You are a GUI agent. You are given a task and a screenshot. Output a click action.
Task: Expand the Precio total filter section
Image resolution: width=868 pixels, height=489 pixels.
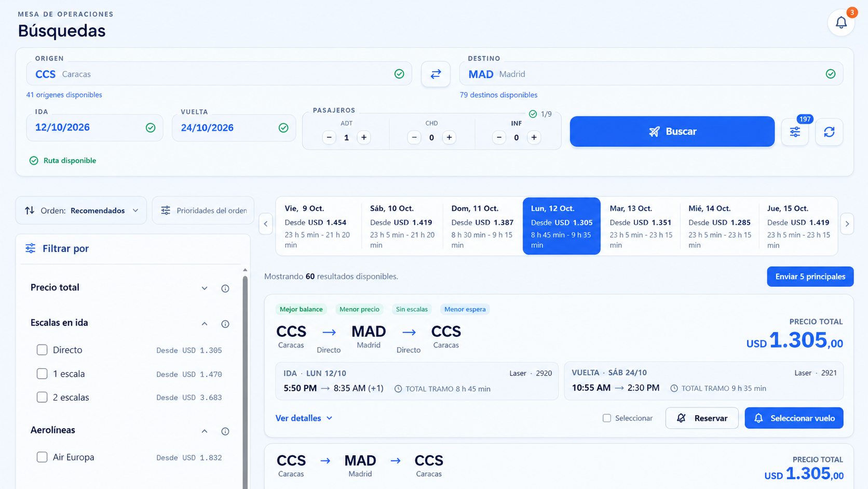click(x=205, y=288)
